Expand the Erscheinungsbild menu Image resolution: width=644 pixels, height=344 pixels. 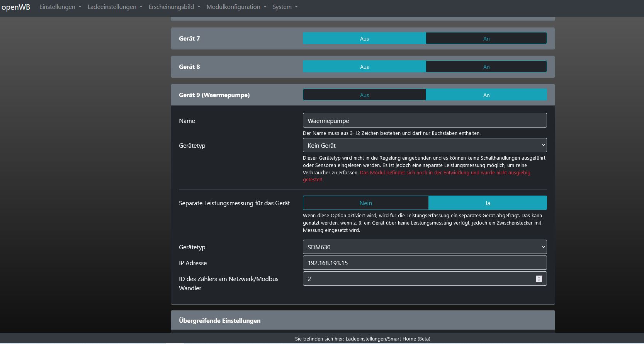pos(174,7)
